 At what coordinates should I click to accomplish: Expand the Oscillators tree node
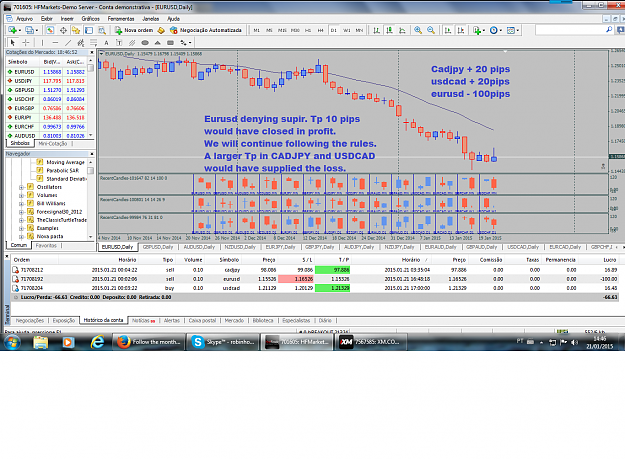tap(21, 187)
